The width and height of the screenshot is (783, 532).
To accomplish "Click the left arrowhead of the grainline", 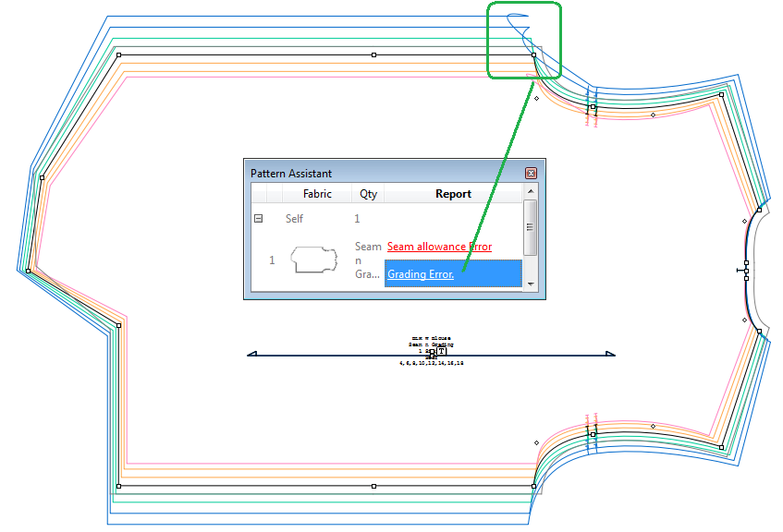I will pos(251,354).
